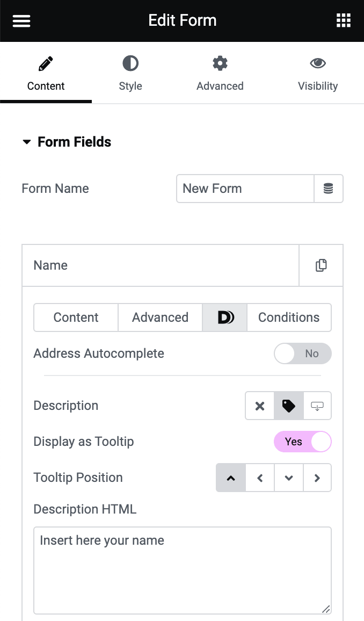Viewport: 364px width, 621px height.
Task: Click the widgets grid icon top right
Action: click(x=343, y=20)
